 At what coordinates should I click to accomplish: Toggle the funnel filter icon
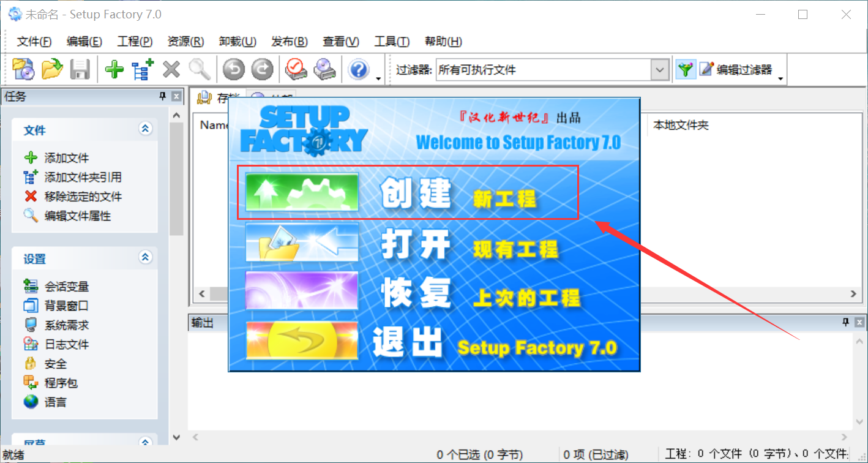686,69
